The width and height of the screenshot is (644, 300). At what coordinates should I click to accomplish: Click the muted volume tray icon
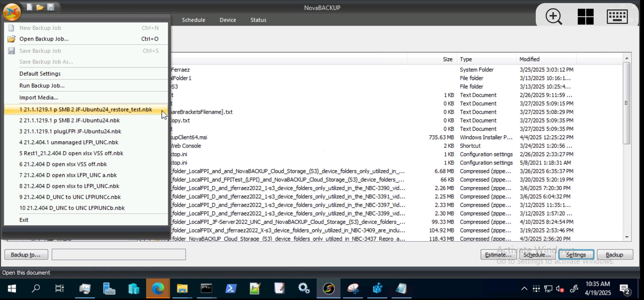click(560, 289)
